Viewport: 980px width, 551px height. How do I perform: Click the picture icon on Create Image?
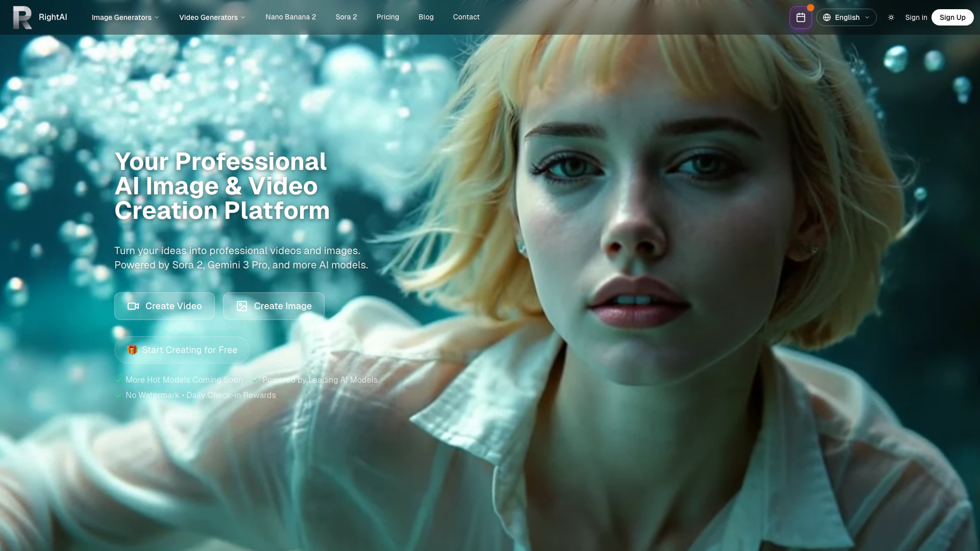242,306
